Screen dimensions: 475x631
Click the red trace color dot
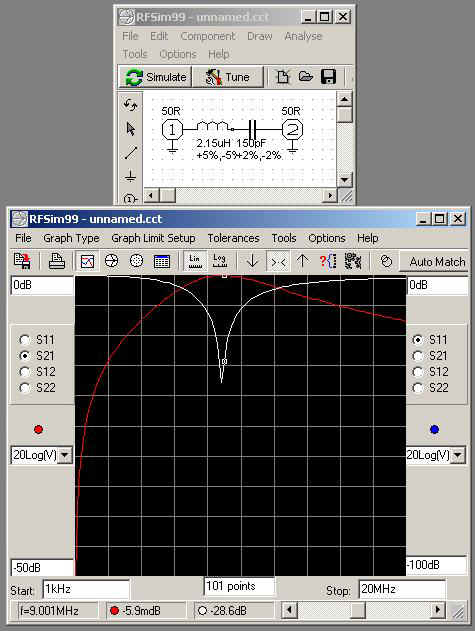click(39, 429)
